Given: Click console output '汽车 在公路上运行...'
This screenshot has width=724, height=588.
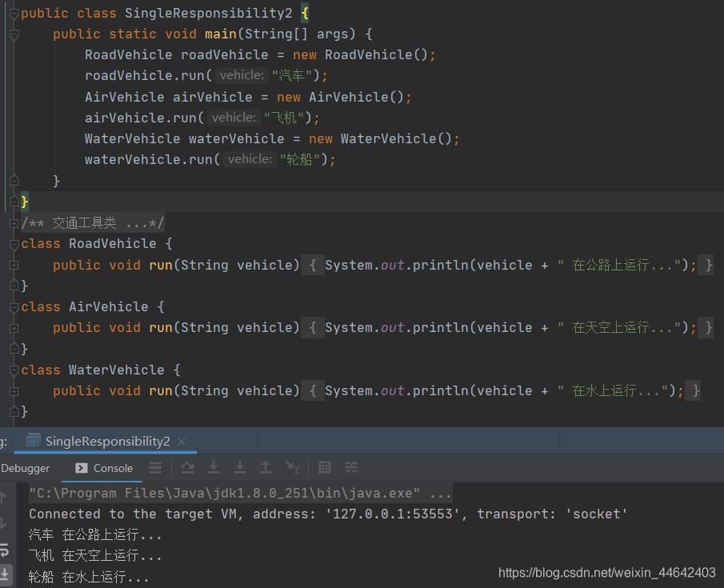Looking at the screenshot, I should (x=95, y=535).
